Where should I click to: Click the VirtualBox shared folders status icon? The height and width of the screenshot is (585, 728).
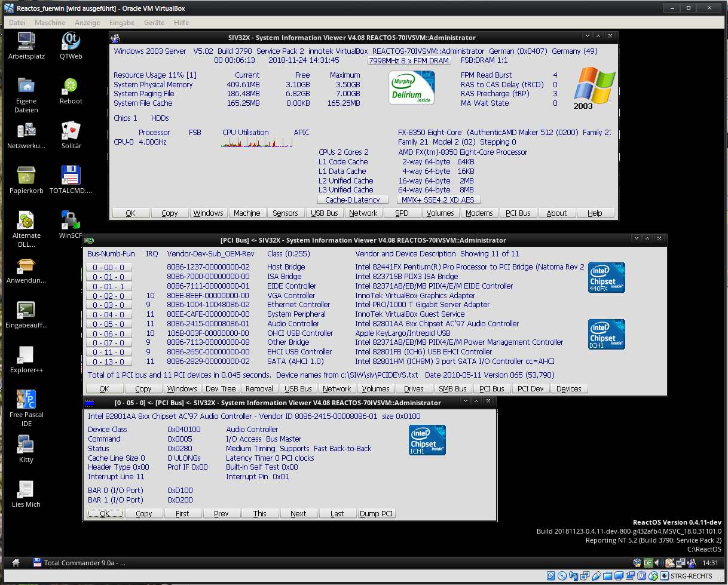click(608, 576)
